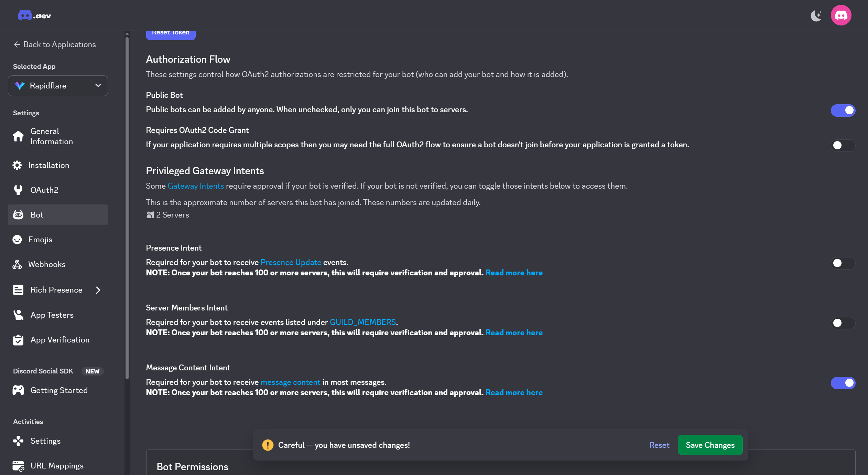Click the OAuth2 wrench icon

tap(18, 190)
